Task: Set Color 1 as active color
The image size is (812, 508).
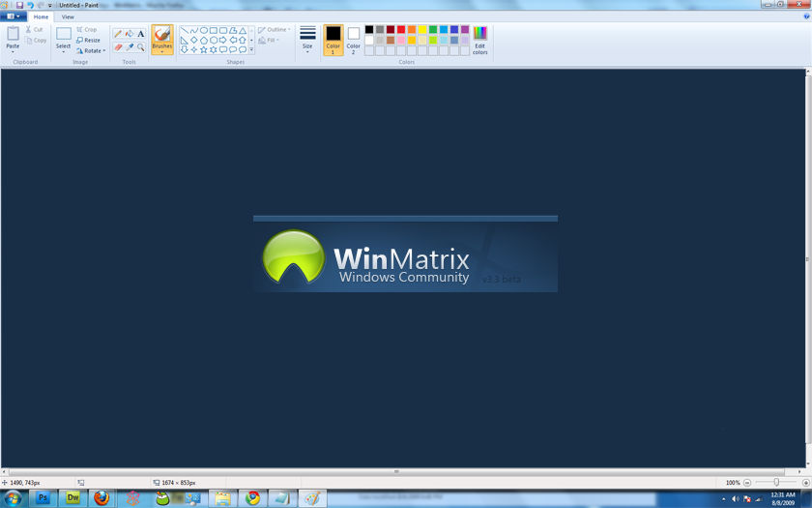Action: [333, 40]
